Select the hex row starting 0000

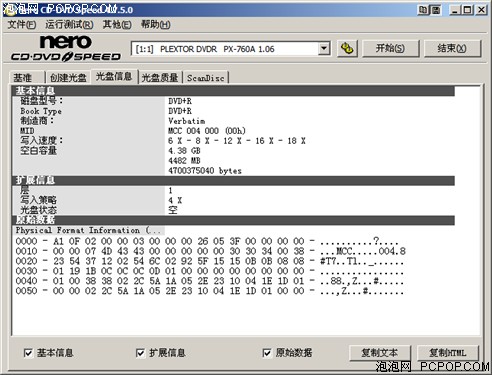tap(210, 241)
